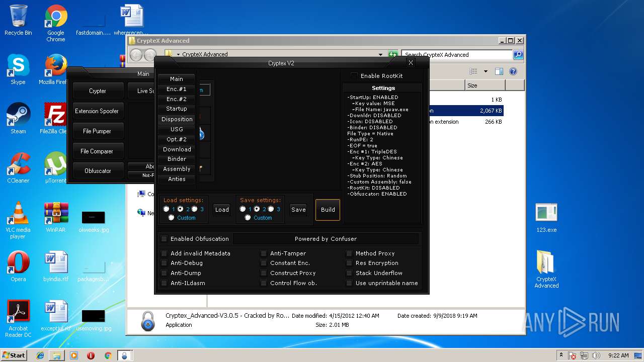The width and height of the screenshot is (644, 362).
Task: Open the VLC media player shortcut
Action: tap(18, 220)
